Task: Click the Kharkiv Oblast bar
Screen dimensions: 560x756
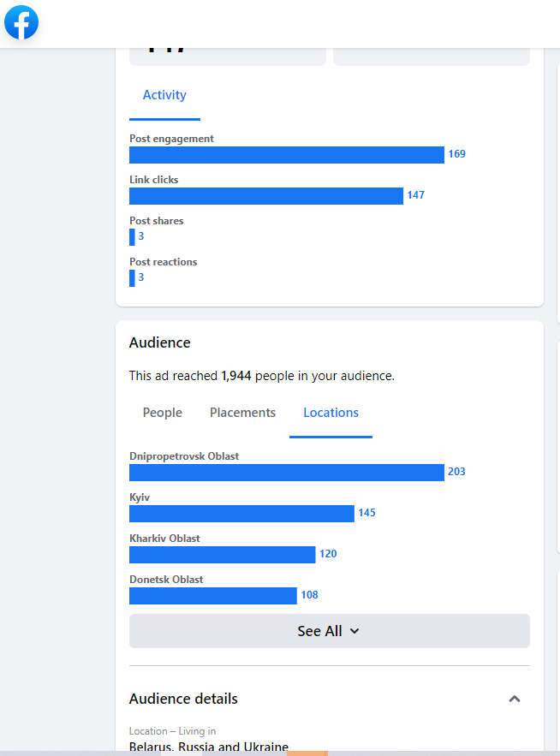Action: [222, 555]
